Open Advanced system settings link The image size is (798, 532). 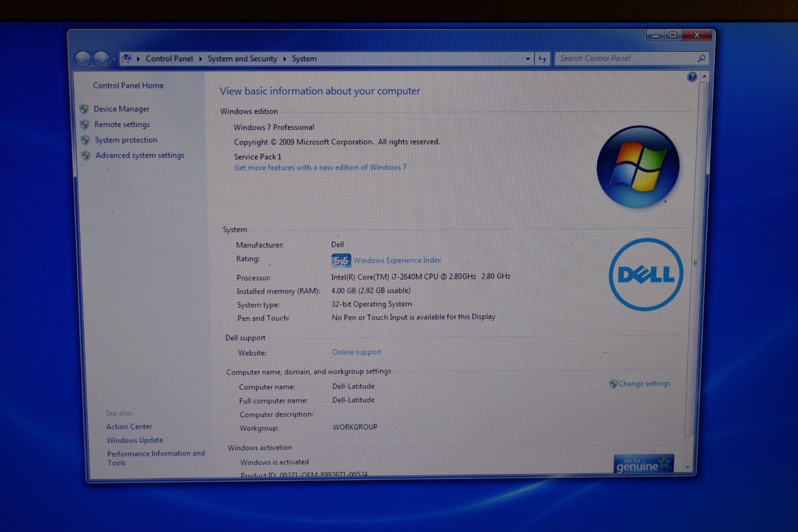click(x=140, y=156)
